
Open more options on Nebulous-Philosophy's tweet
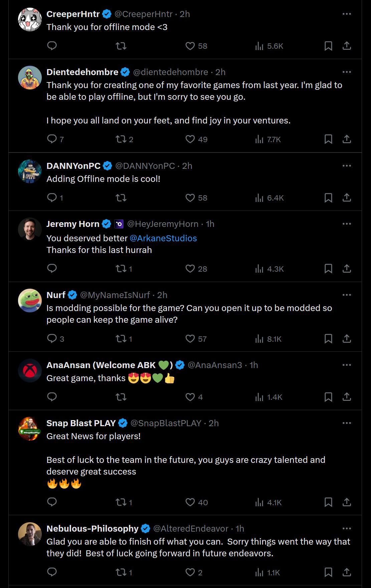347,529
